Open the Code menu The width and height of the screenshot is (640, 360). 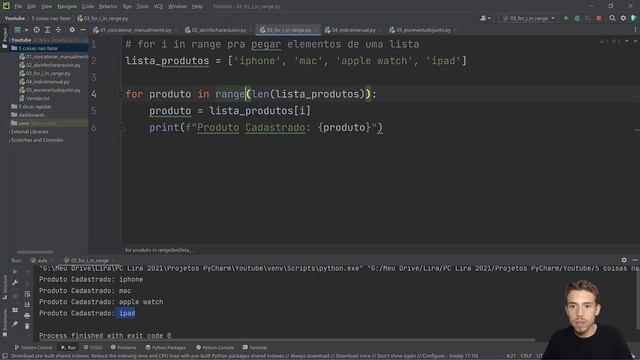coord(88,7)
